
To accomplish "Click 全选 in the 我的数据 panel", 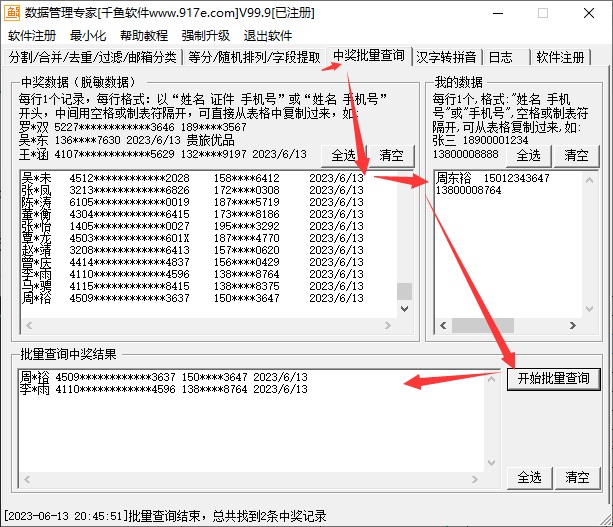I will coord(528,155).
